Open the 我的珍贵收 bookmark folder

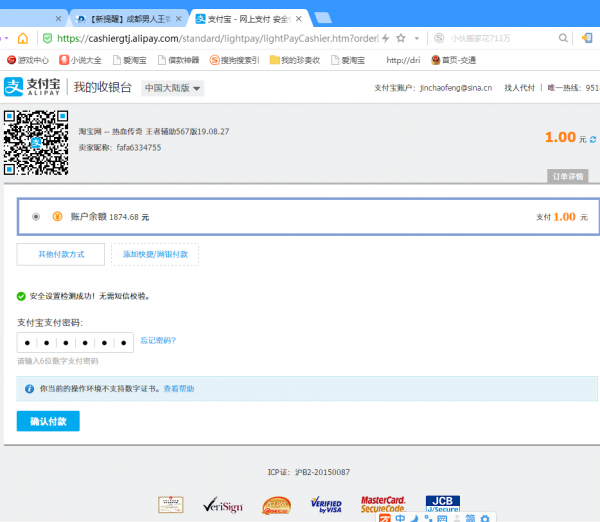[x=295, y=60]
